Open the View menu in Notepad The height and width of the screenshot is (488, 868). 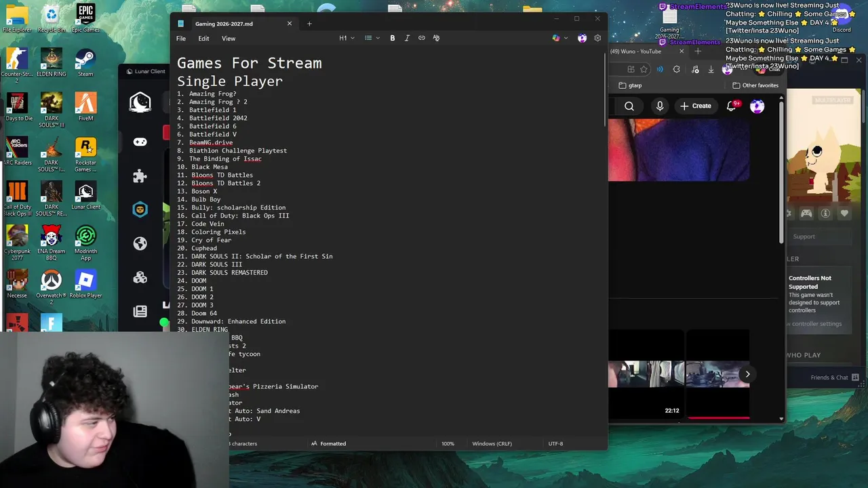point(229,39)
